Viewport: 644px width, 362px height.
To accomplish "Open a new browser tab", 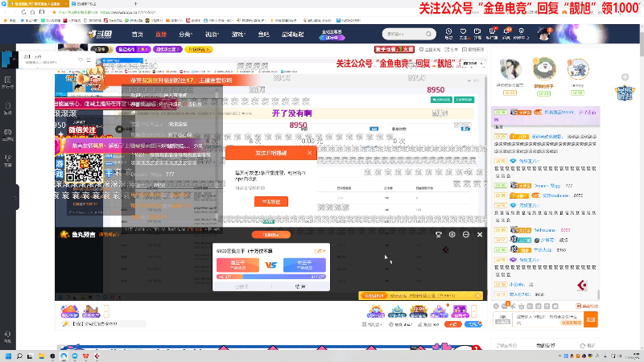I will point(135,4).
